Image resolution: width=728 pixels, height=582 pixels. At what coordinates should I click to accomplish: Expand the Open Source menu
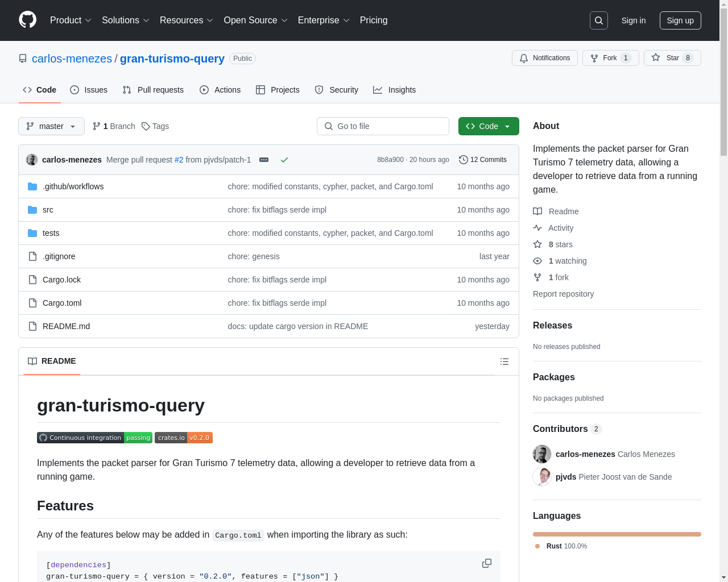tap(256, 20)
